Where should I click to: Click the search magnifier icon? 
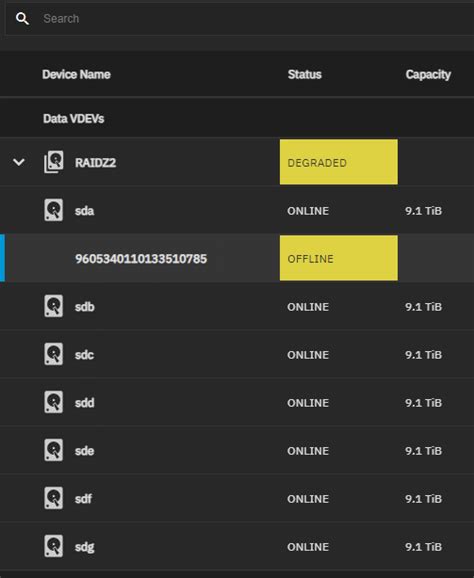click(x=22, y=18)
